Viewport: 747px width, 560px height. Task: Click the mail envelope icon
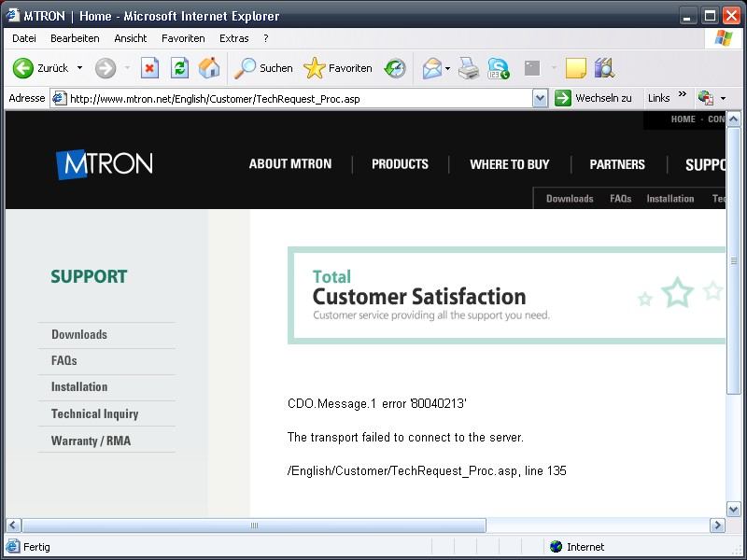432,68
